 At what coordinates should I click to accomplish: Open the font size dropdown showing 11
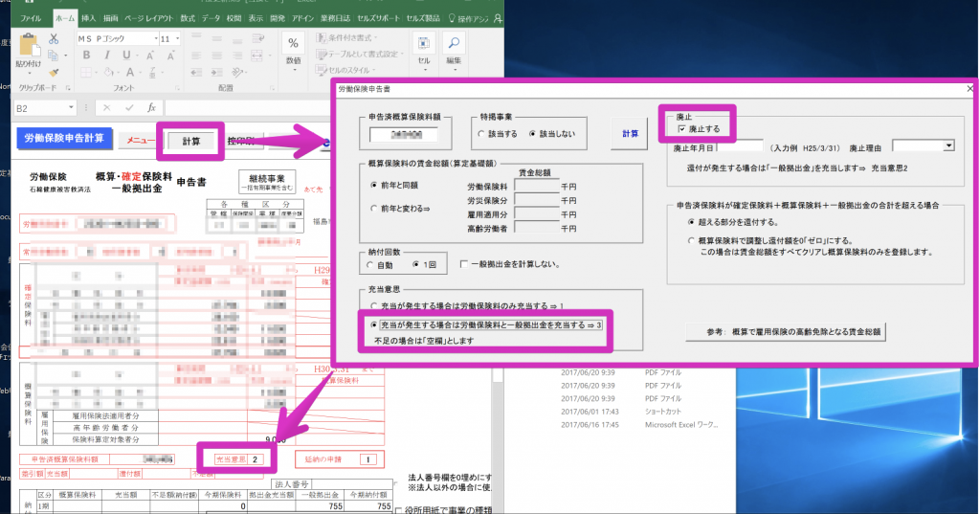[x=177, y=39]
